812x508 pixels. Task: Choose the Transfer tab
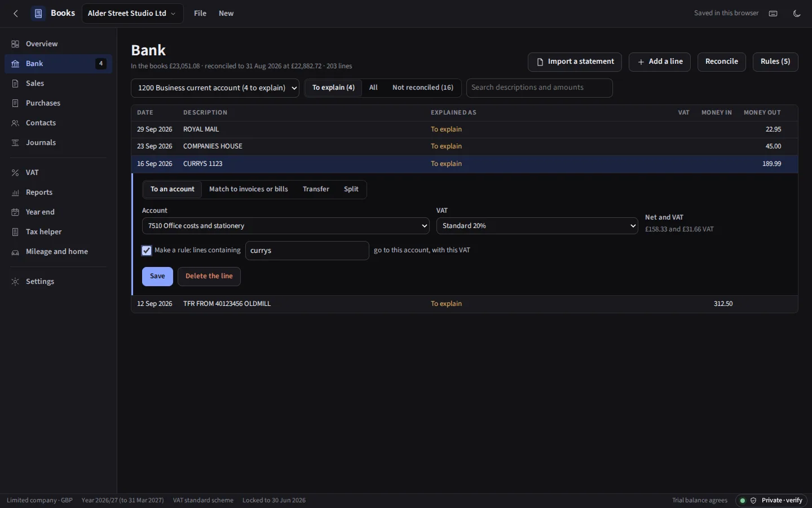tap(316, 189)
